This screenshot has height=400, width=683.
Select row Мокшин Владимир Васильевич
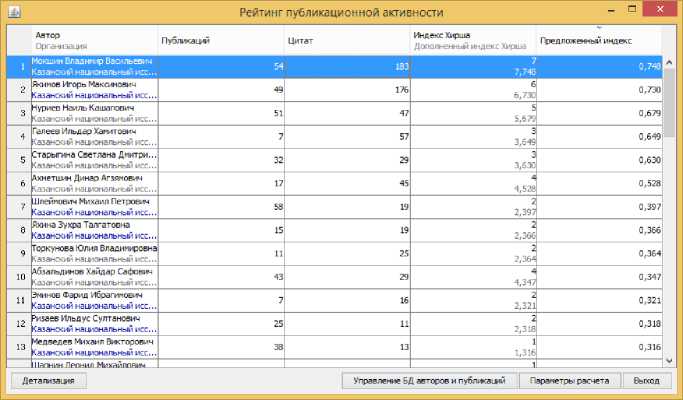pyautogui.click(x=335, y=67)
